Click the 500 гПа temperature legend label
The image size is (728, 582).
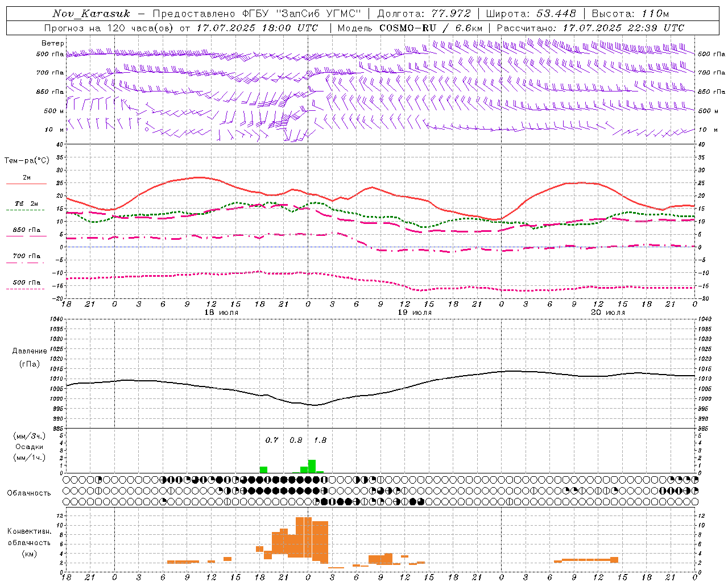[x=27, y=282]
